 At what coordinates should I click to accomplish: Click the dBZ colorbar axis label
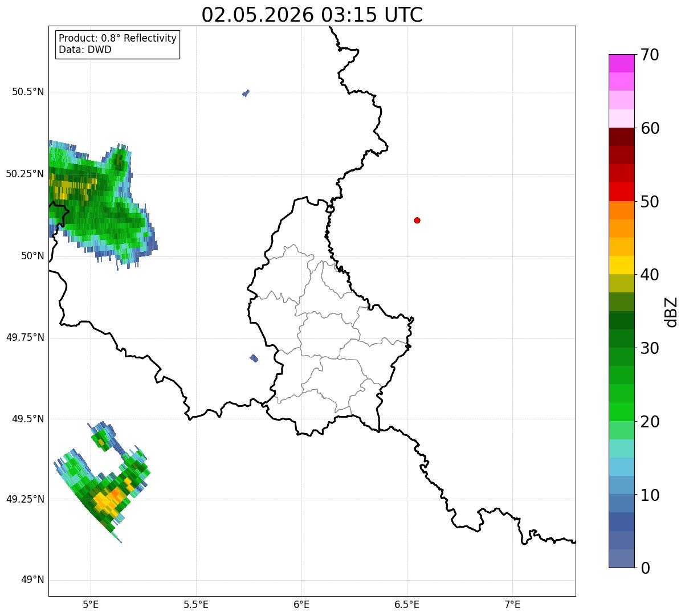pos(671,312)
